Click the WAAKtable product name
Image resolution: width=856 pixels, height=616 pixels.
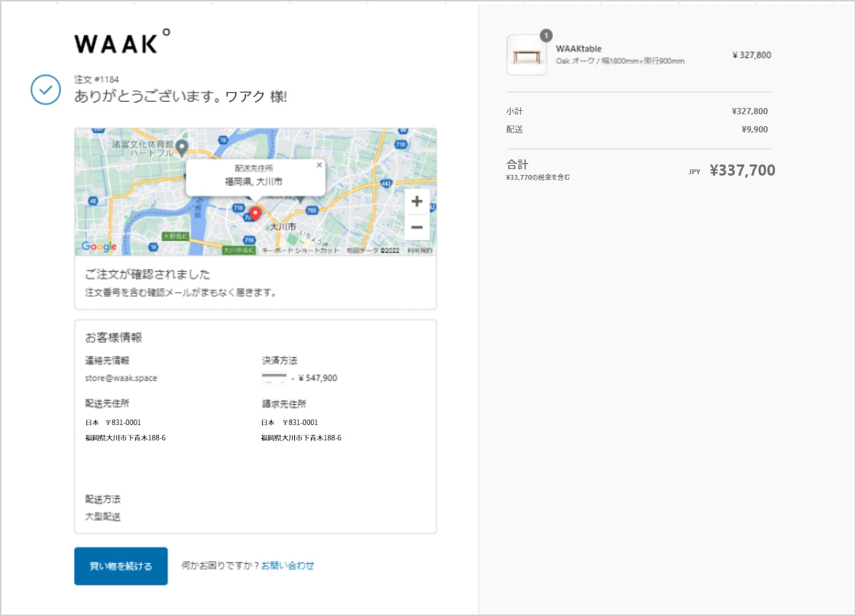tap(579, 49)
